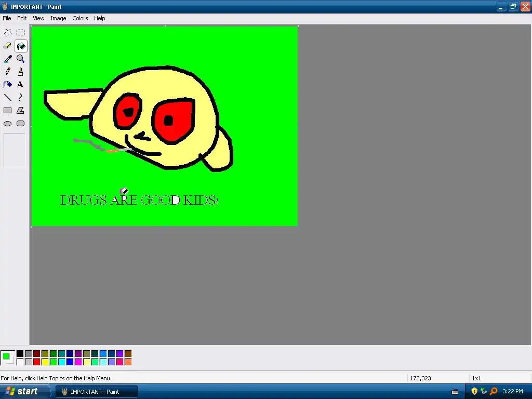Select the Magnifier tool
Viewport: 532px width, 399px height.
[x=21, y=59]
